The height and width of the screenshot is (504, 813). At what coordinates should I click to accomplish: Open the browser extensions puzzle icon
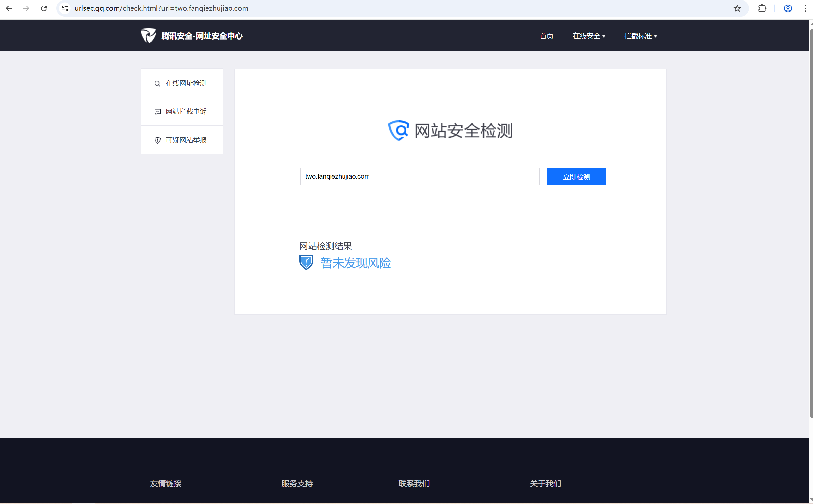coord(762,8)
